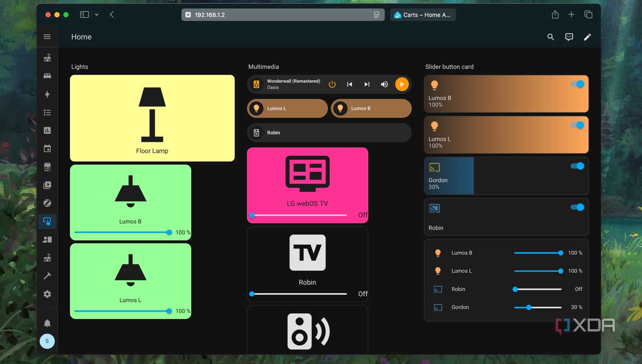Click the green Lumos B light card icon
The height and width of the screenshot is (364, 642).
point(130,191)
